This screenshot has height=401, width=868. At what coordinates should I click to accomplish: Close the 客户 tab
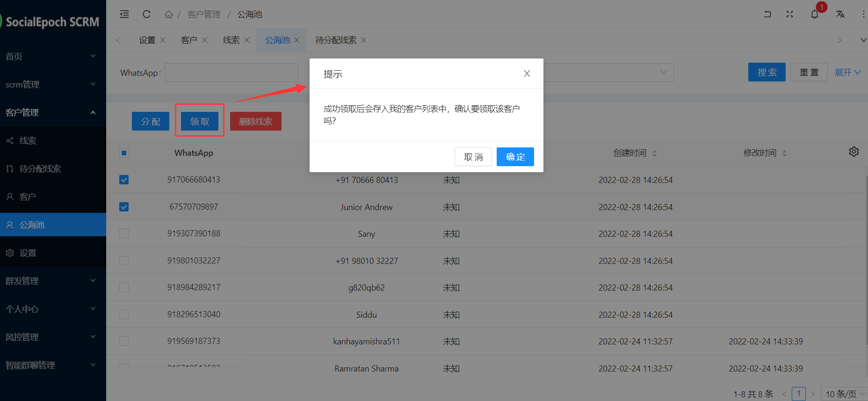tap(205, 40)
